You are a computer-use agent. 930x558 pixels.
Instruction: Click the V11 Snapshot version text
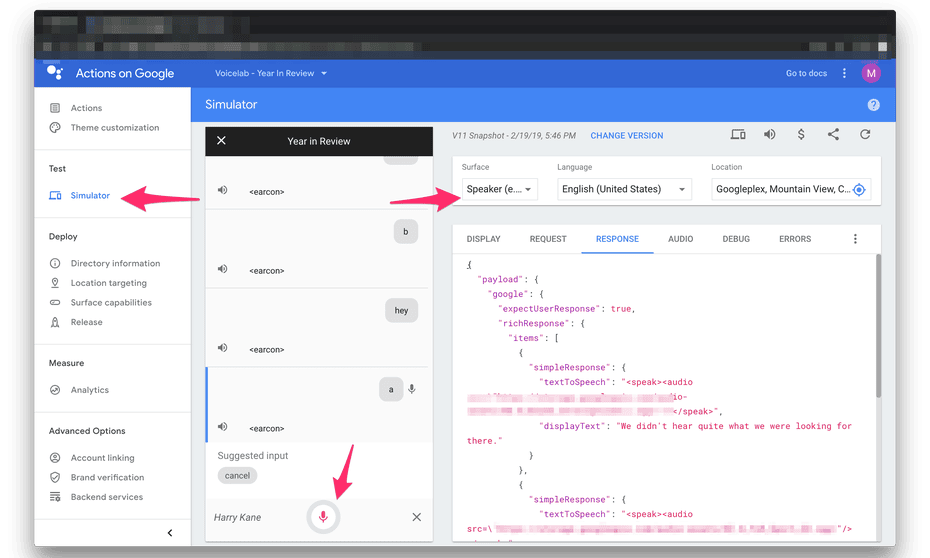(x=514, y=136)
